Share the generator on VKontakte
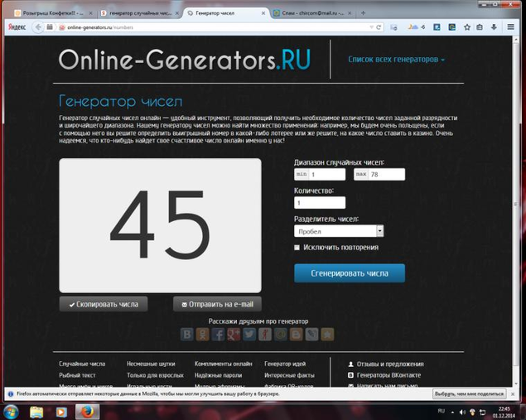Screen dimensions: 526x420 (187, 334)
